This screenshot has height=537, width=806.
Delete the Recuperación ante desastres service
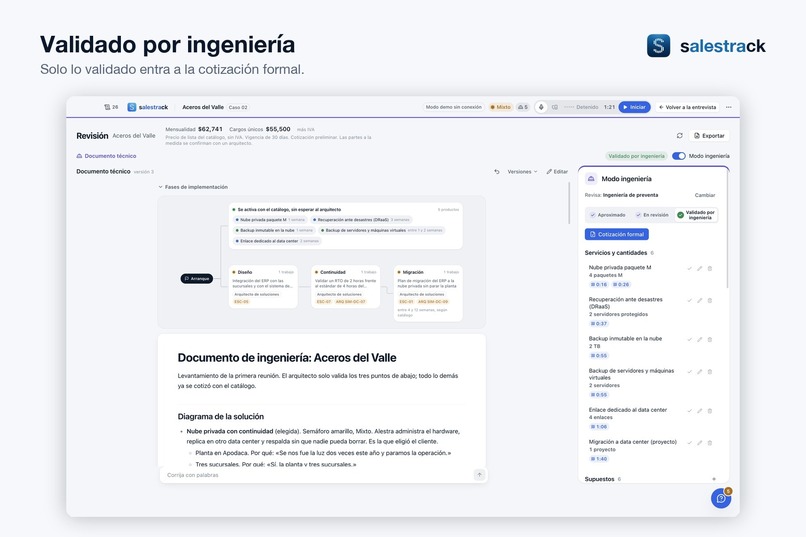pyautogui.click(x=710, y=301)
